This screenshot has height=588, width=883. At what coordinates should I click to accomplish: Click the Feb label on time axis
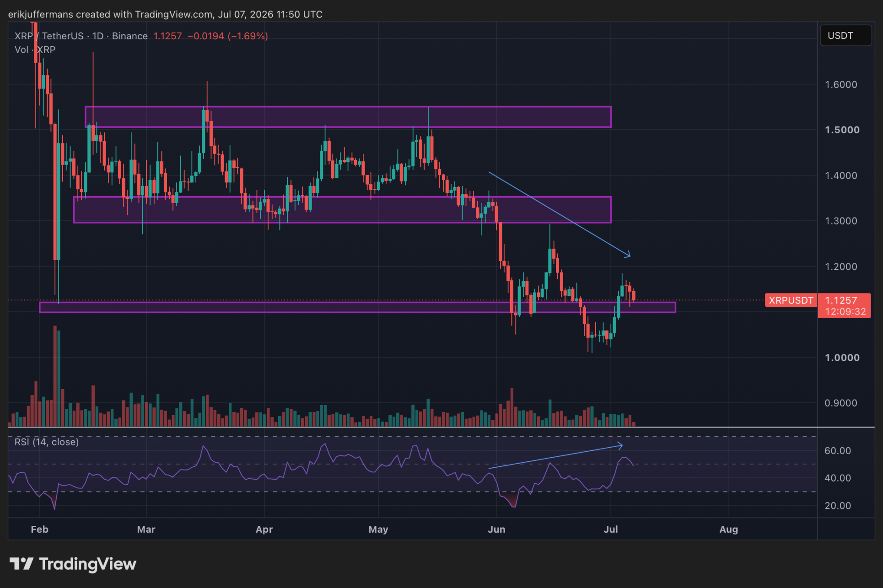click(x=39, y=529)
